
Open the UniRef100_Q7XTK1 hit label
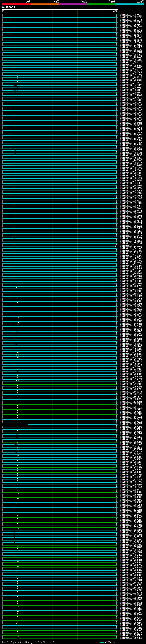click(131, 45)
